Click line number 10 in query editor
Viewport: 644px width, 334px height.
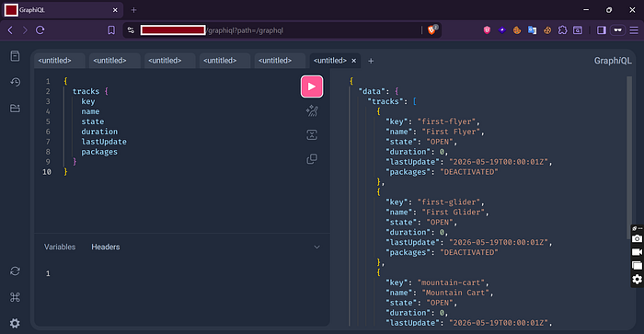47,172
